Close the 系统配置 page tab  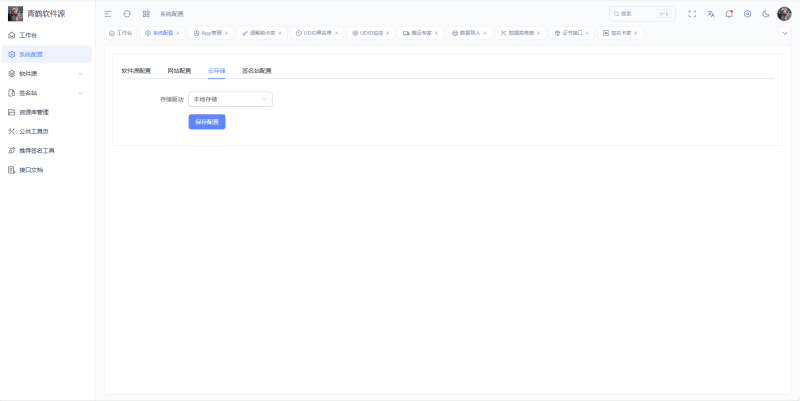click(178, 33)
